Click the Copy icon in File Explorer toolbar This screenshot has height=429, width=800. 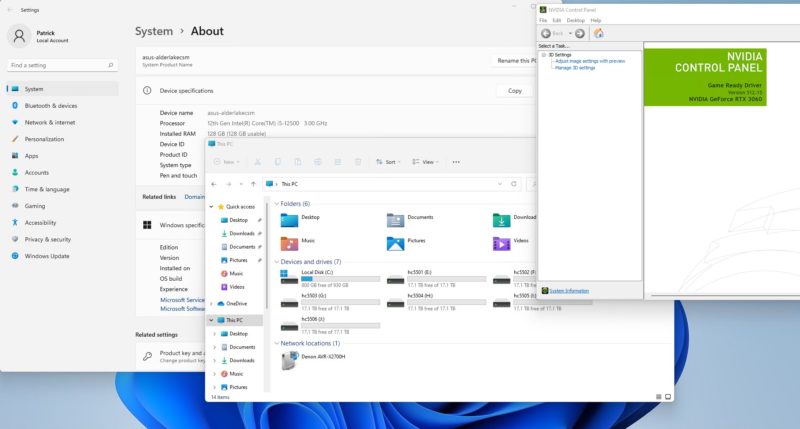pos(278,162)
